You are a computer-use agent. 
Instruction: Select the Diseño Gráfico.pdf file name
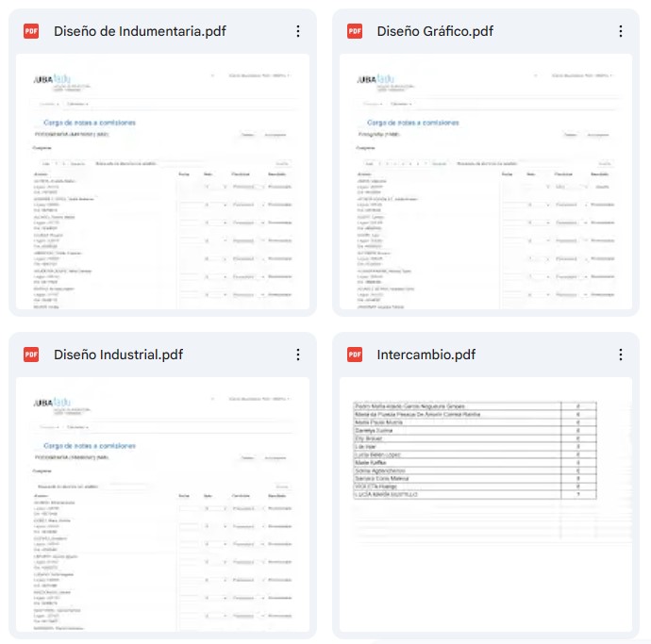click(435, 31)
